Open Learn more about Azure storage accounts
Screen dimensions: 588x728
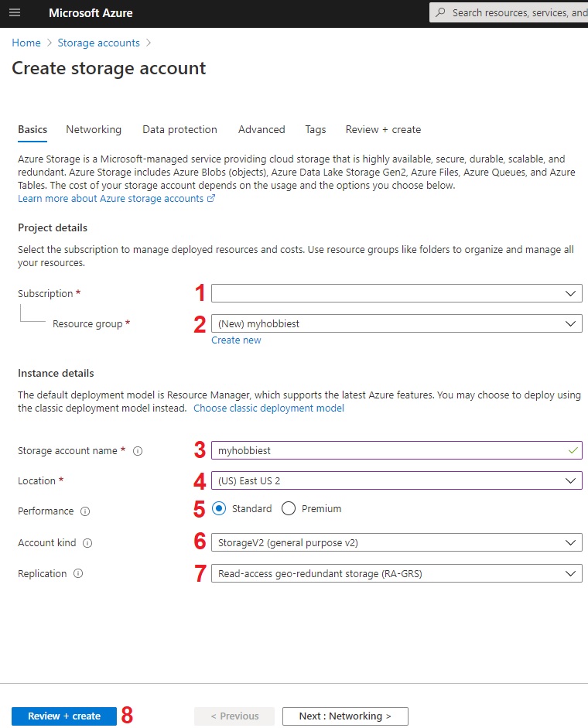click(x=111, y=198)
